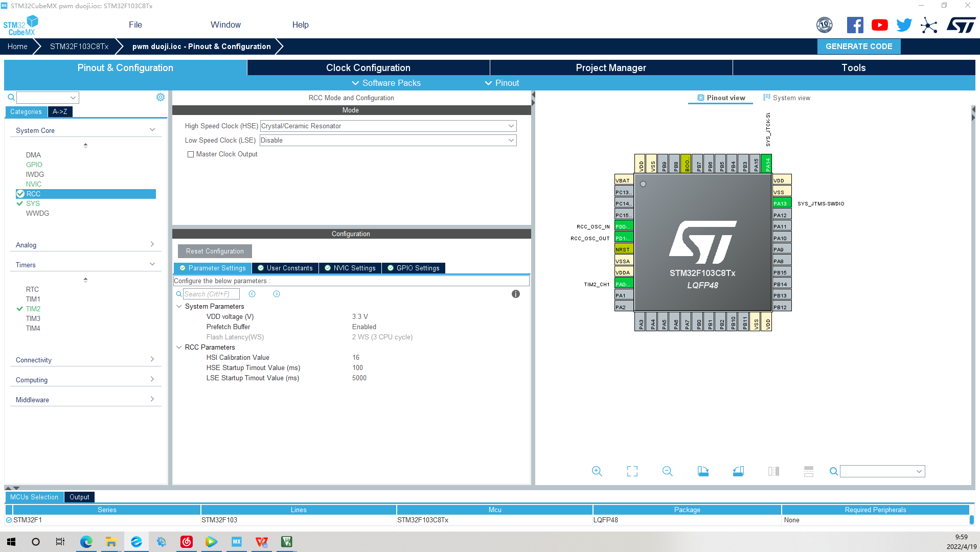Enable Master Clock Output

(191, 154)
